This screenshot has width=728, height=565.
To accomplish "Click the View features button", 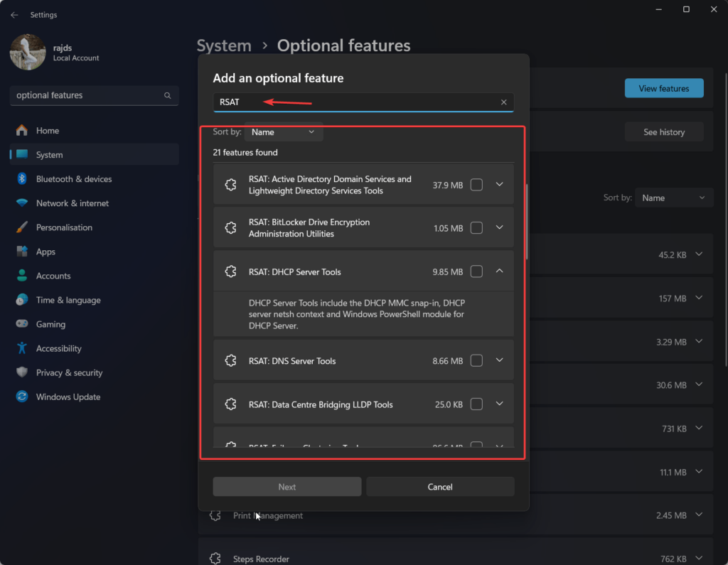I will (664, 88).
